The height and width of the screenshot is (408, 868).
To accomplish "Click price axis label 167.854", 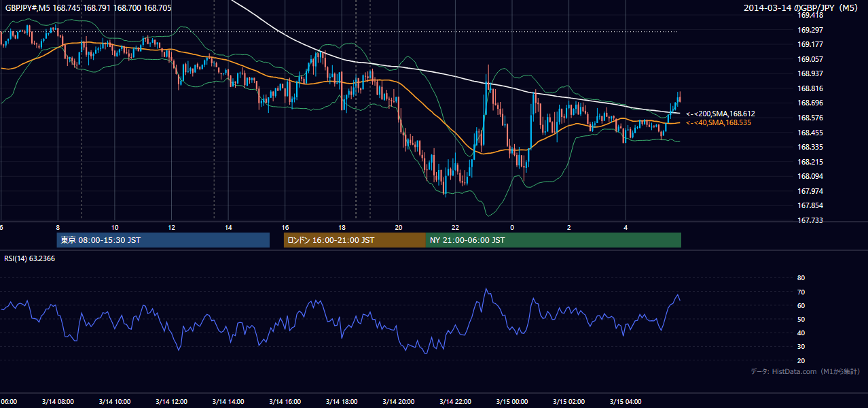I will pyautogui.click(x=810, y=205).
